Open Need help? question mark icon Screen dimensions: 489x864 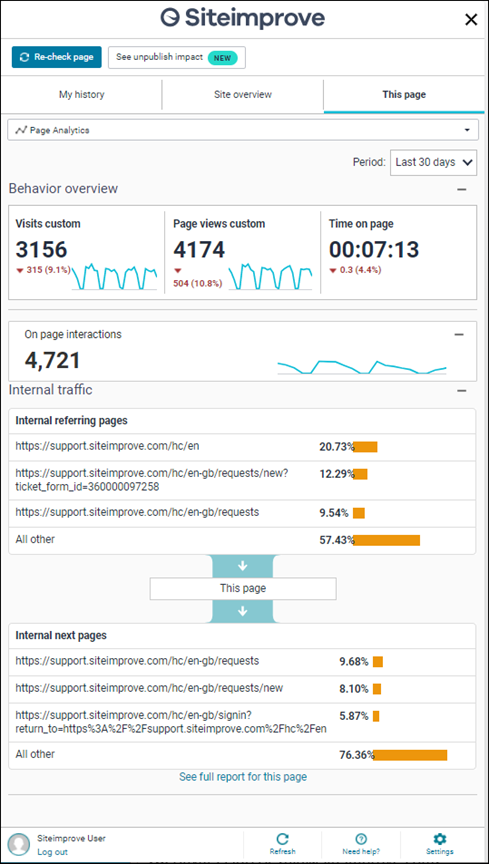point(361,839)
